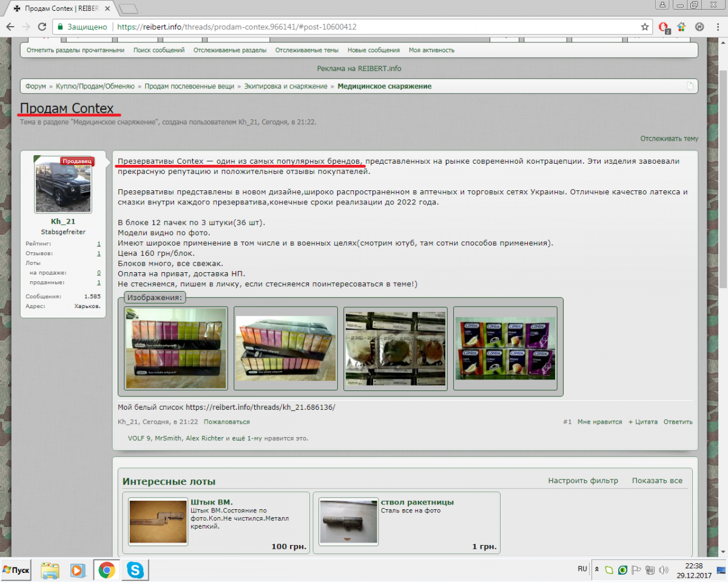Click the green eye tray icon
728x582 pixels.
tap(622, 570)
